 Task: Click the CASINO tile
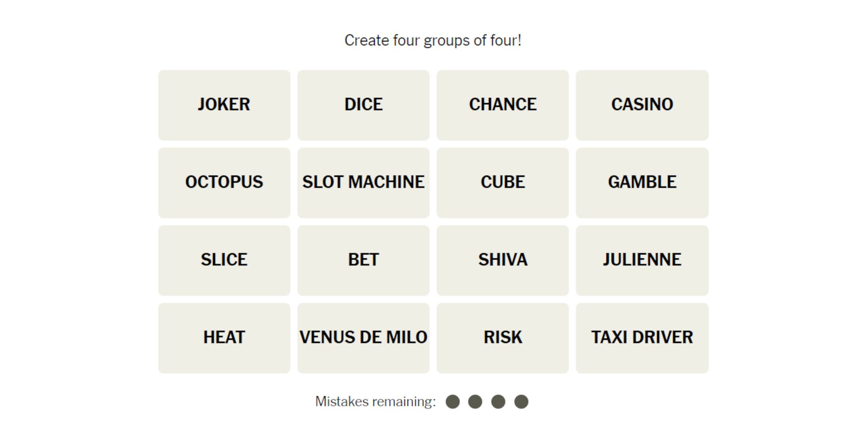[x=642, y=105]
